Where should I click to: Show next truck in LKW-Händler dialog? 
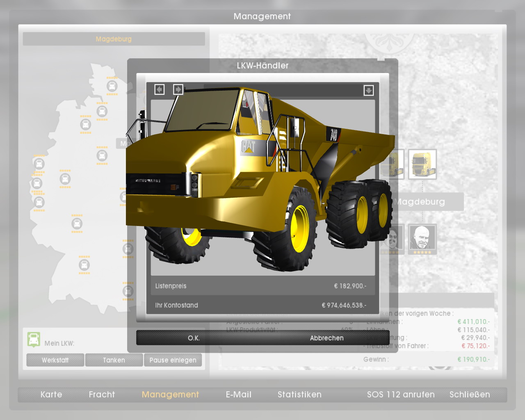click(178, 89)
